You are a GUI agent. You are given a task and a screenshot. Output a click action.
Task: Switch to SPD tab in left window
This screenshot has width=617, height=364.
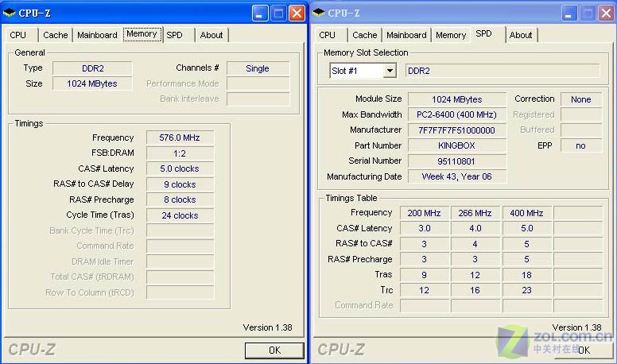[x=176, y=35]
